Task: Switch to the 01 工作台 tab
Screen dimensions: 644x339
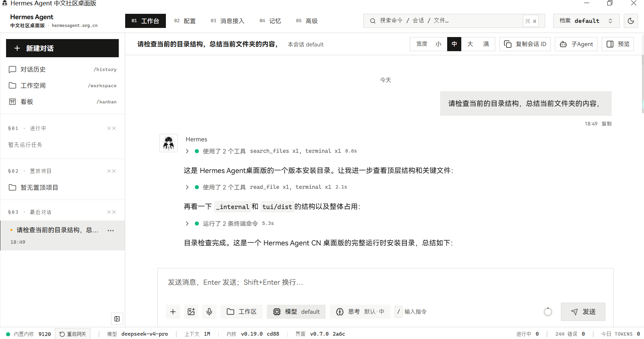Action: tap(145, 21)
